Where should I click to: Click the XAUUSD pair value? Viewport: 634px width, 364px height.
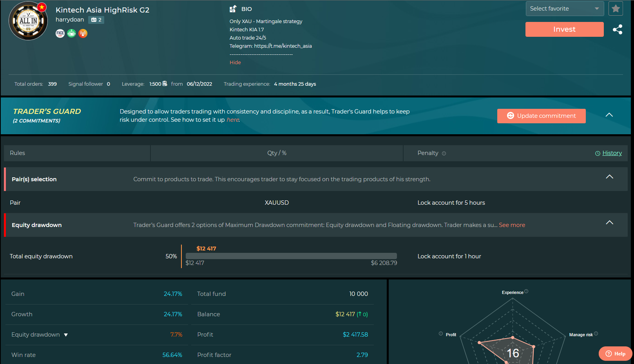[x=277, y=203]
